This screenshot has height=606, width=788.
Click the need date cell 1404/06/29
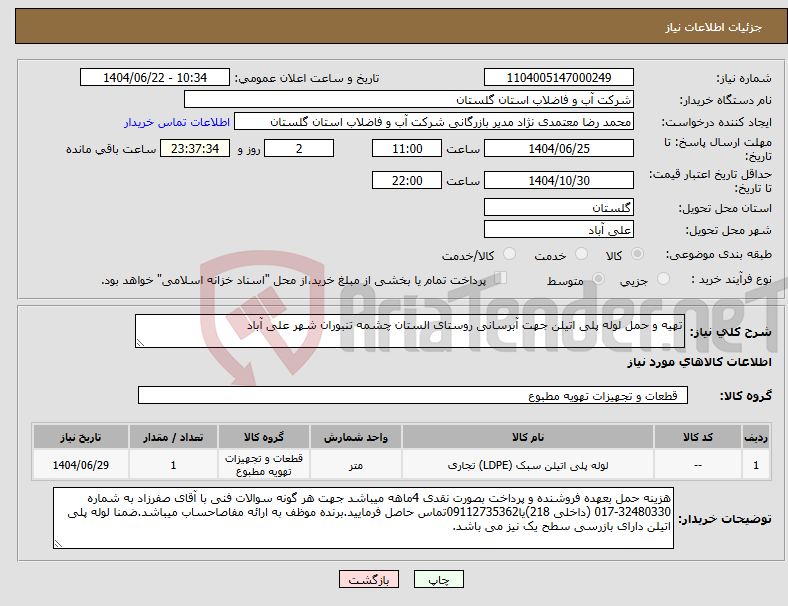tap(81, 465)
